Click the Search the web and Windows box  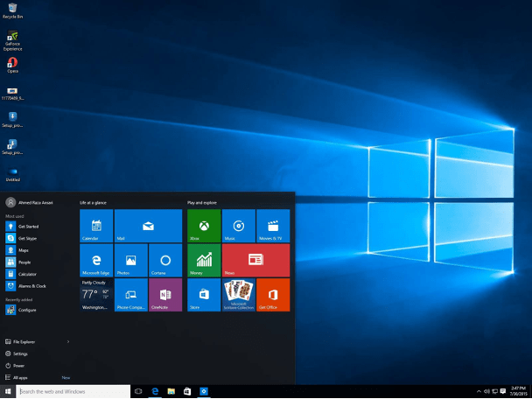coord(73,391)
